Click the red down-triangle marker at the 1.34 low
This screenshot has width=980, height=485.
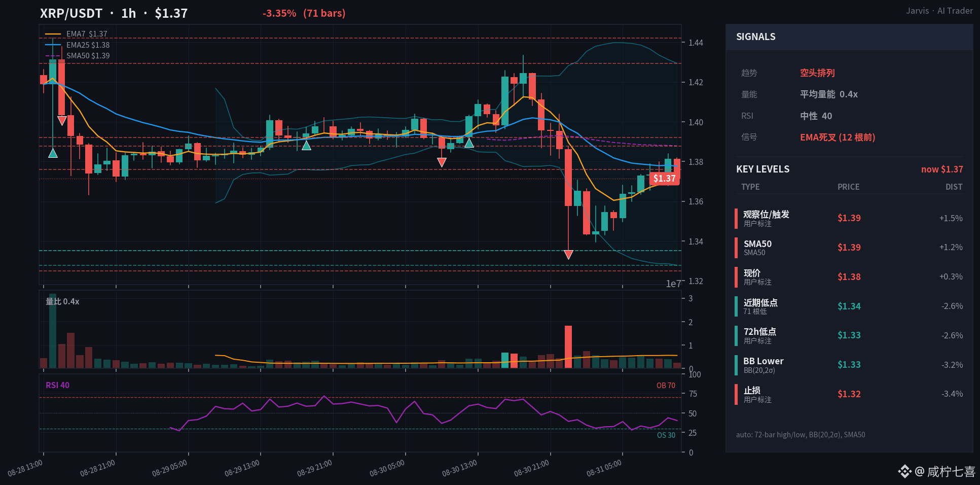pyautogui.click(x=568, y=255)
